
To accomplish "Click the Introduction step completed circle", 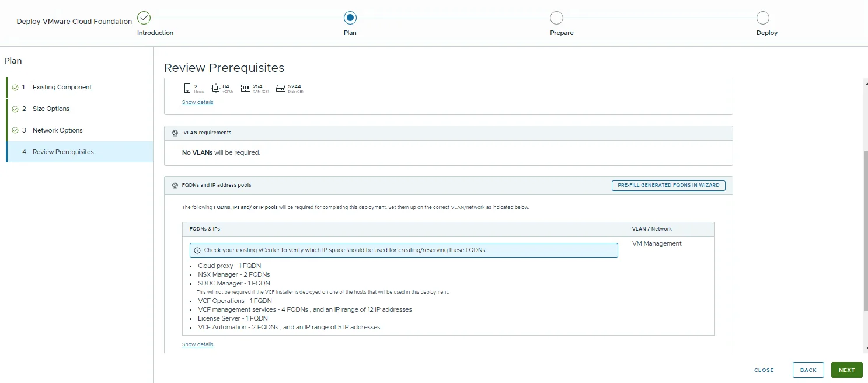I will pyautogui.click(x=144, y=18).
